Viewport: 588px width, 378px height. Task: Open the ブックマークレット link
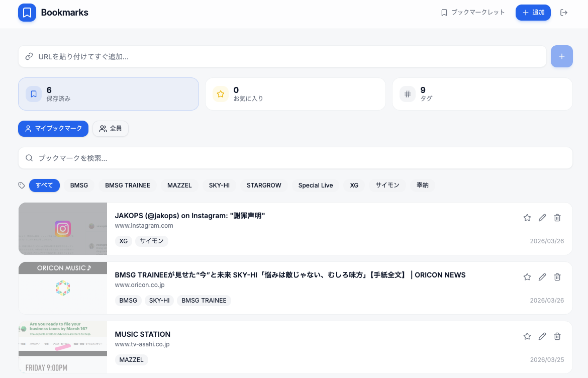pyautogui.click(x=473, y=12)
